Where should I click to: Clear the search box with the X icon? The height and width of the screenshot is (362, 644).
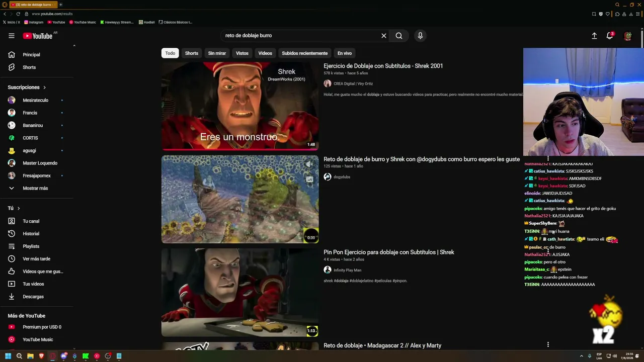coord(384,36)
